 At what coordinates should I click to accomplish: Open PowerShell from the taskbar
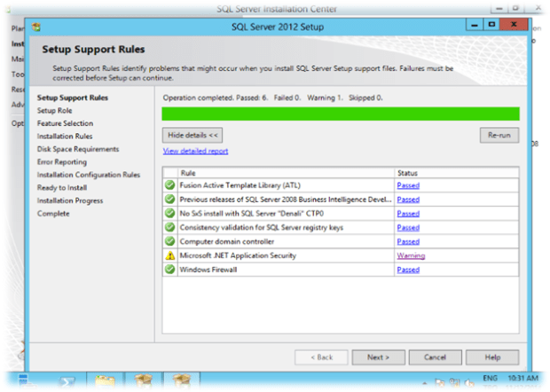point(68,382)
